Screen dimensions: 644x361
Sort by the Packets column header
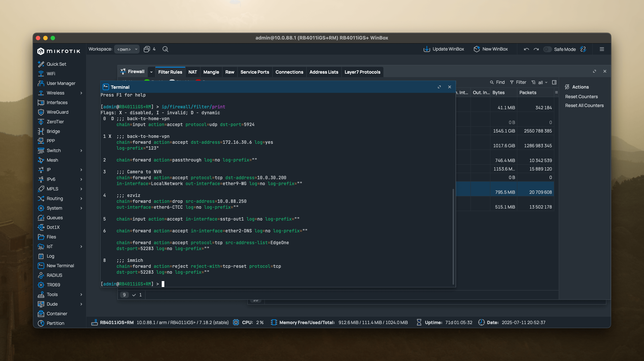(x=535, y=93)
